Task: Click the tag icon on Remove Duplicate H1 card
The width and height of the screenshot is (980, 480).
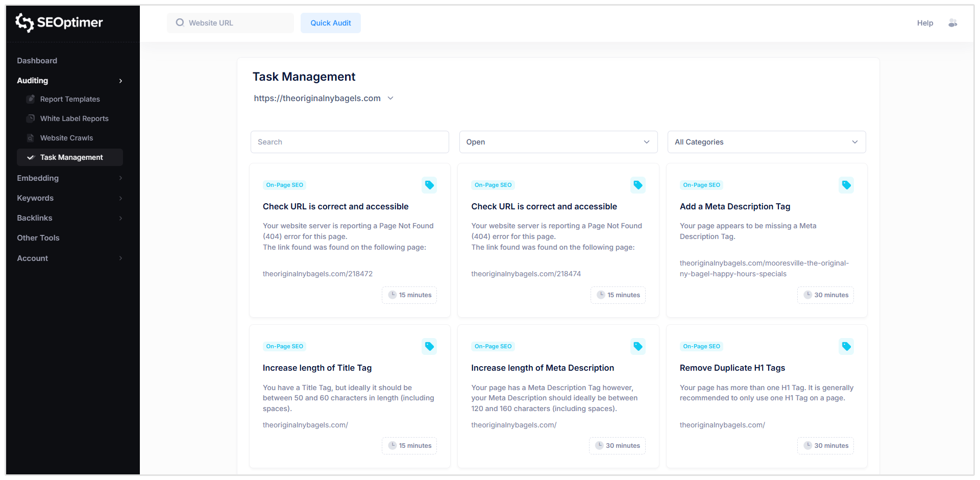Action: [846, 346]
